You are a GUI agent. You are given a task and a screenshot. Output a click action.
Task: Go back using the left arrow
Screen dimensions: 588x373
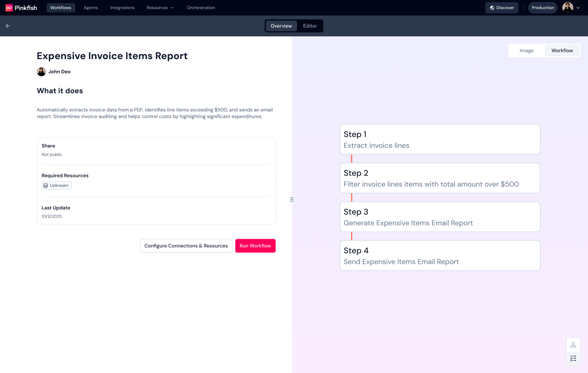point(8,26)
